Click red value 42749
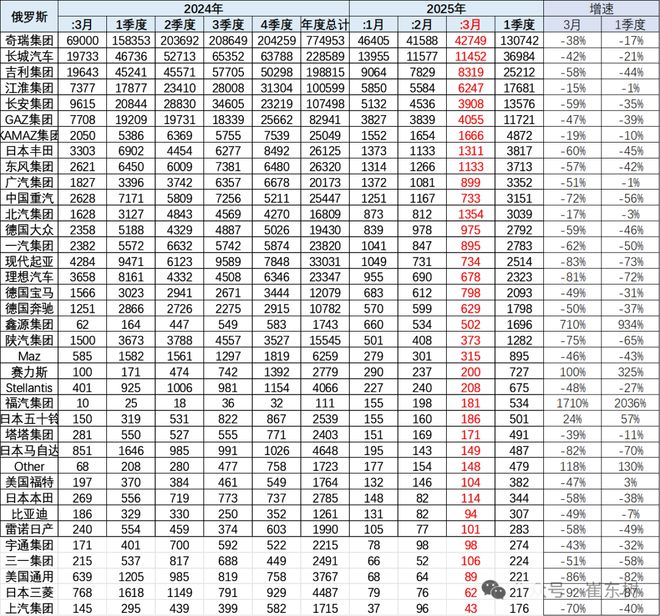 (470, 41)
